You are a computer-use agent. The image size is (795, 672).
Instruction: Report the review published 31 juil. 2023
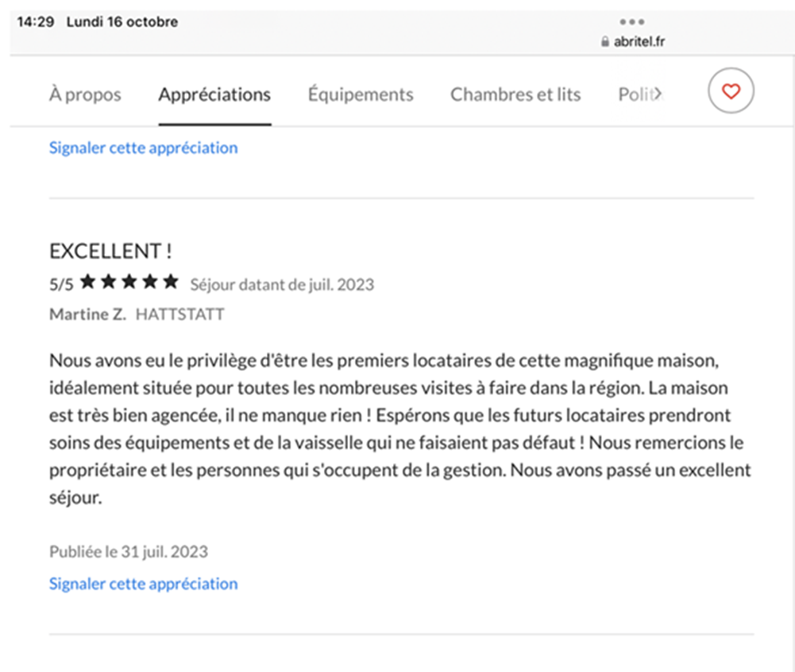pos(144,584)
